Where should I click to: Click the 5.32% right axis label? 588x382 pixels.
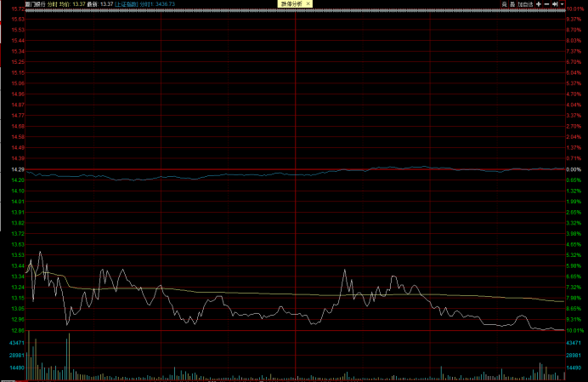[x=574, y=255]
